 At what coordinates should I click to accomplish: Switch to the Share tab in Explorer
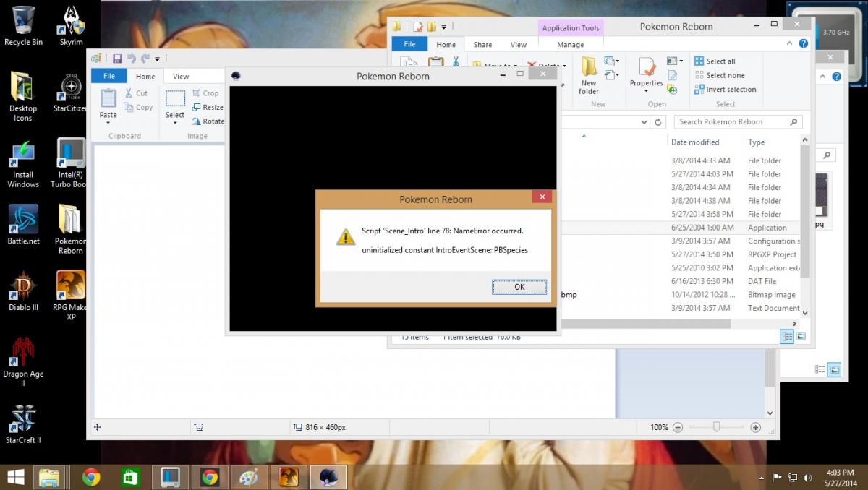482,44
